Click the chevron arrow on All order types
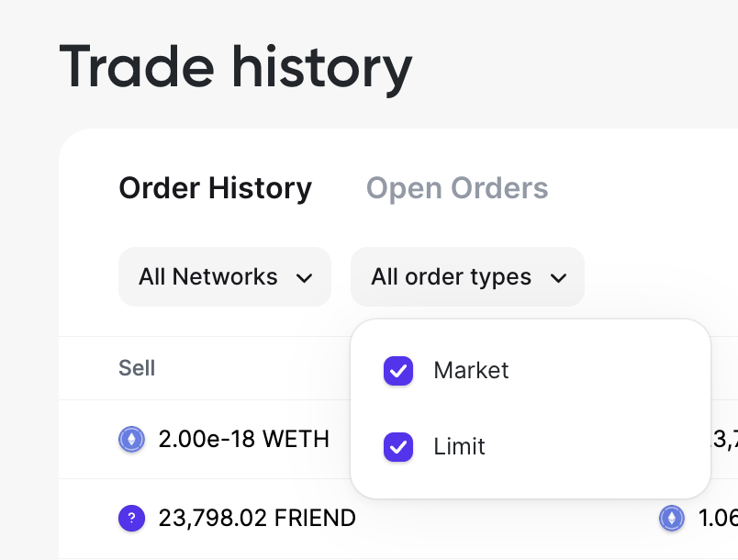This screenshot has width=738, height=560. pos(557,277)
